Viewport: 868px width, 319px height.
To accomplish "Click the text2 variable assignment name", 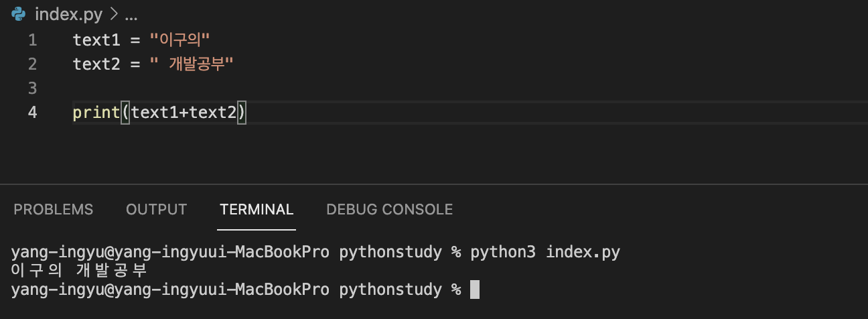I will coord(96,64).
